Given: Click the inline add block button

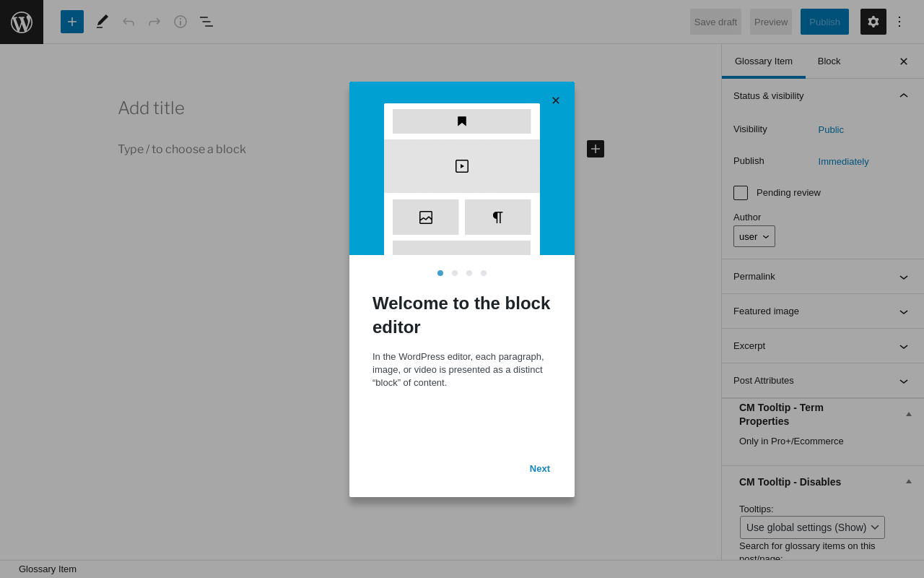Looking at the screenshot, I should click(596, 149).
